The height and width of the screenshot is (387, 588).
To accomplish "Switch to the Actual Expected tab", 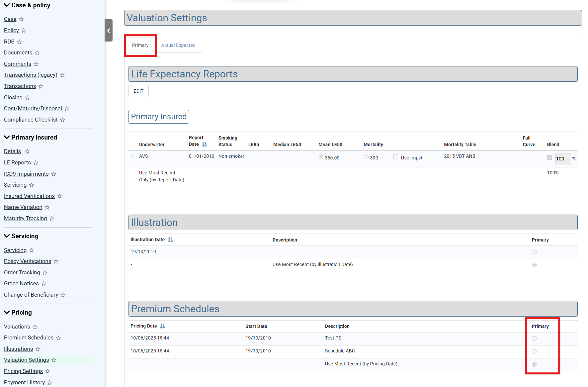I will [178, 45].
